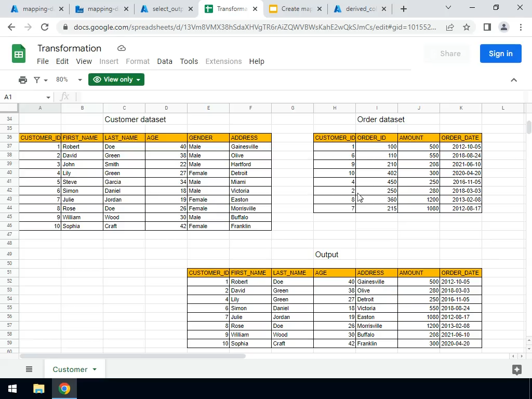This screenshot has width=532, height=399.
Task: Click the docs.google.com address bar URL
Action: pos(255,27)
